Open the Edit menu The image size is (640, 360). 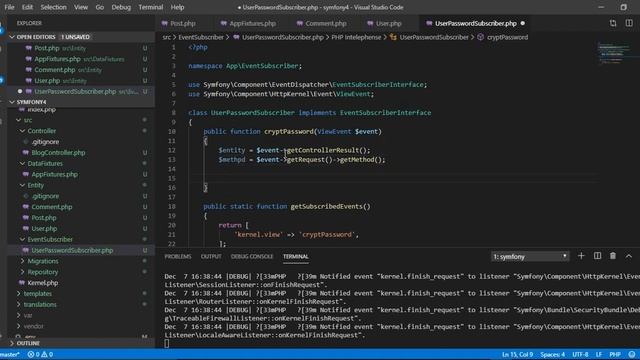pyautogui.click(x=27, y=7)
